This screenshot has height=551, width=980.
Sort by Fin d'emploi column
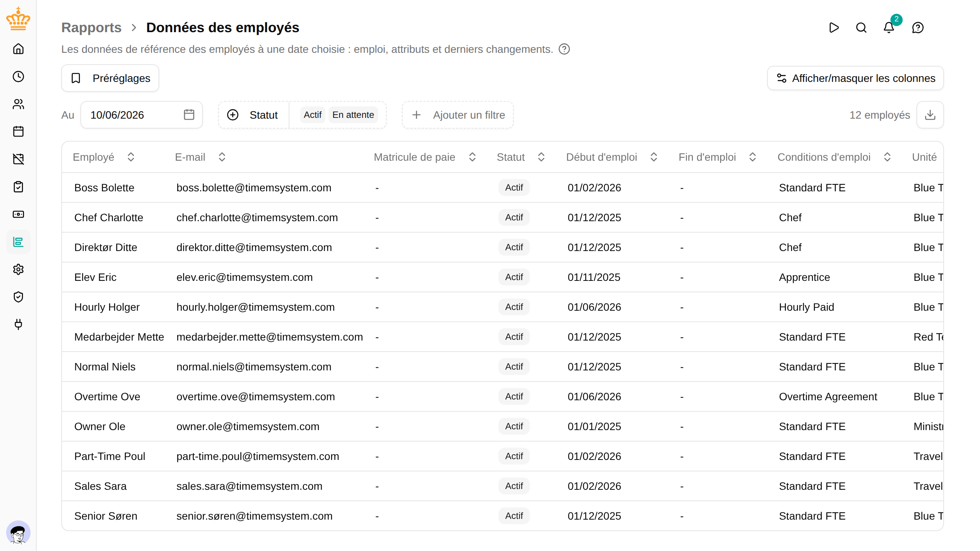(753, 157)
